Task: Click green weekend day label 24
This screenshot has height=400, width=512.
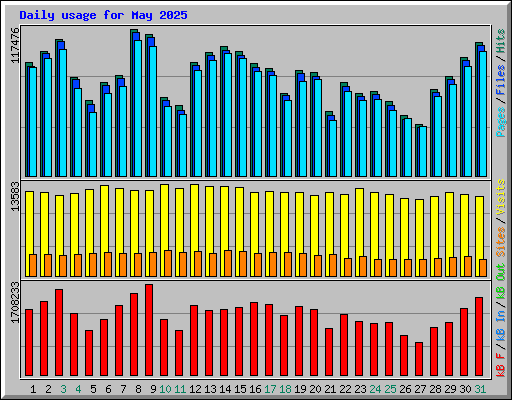Action: tap(375, 389)
